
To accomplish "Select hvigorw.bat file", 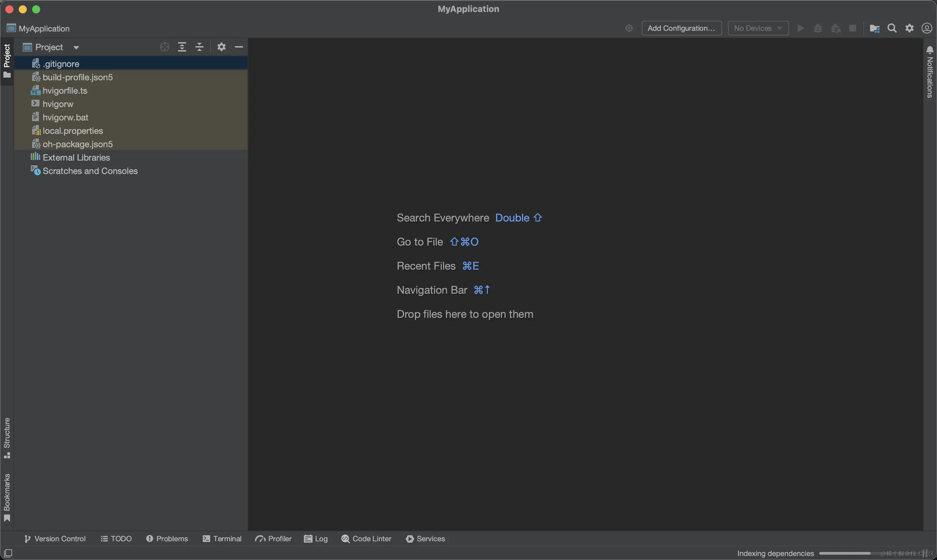I will click(x=131, y=117).
